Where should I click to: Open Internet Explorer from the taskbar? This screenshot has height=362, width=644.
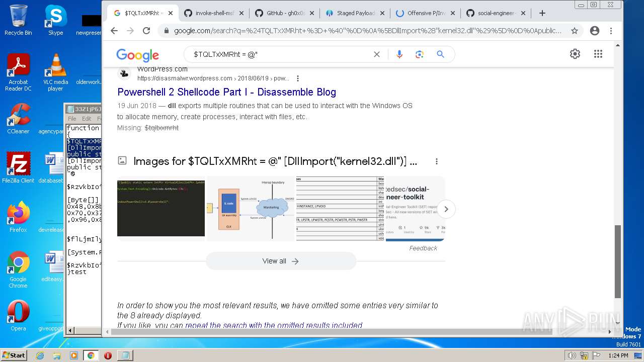pyautogui.click(x=40, y=355)
